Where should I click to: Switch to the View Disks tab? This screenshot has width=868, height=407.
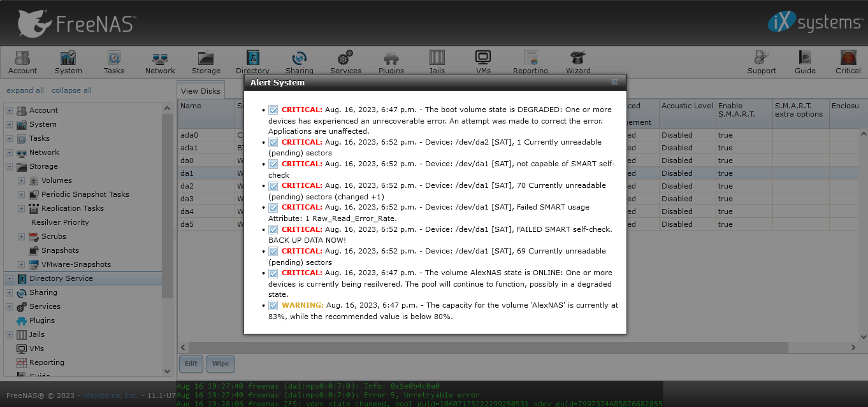click(201, 91)
